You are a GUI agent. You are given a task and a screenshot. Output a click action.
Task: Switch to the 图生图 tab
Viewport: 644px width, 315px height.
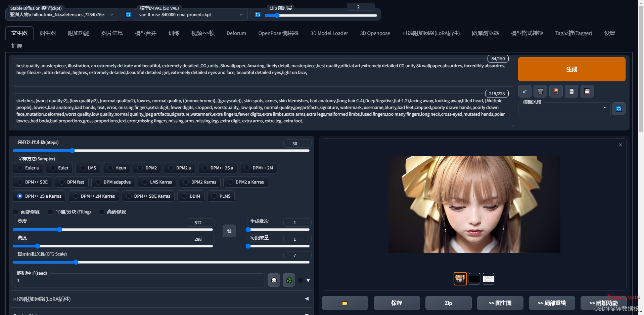48,33
